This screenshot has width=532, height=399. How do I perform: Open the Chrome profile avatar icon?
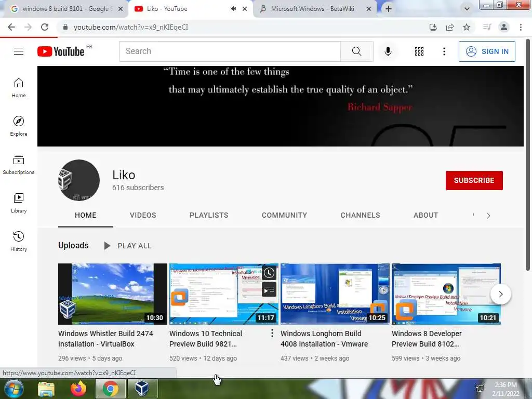(x=504, y=27)
